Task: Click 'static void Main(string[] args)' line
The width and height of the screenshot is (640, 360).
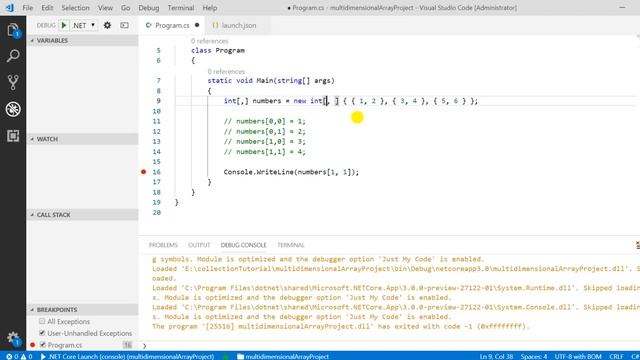Action: pos(271,80)
